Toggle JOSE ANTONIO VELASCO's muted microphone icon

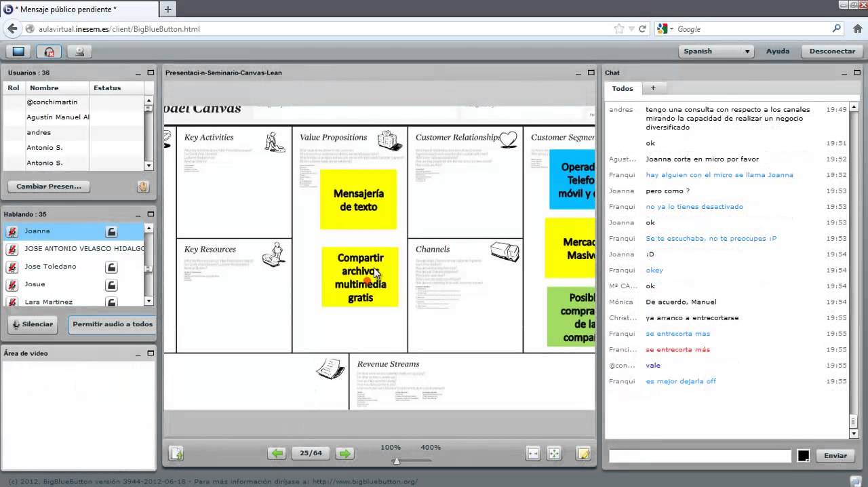click(x=12, y=249)
